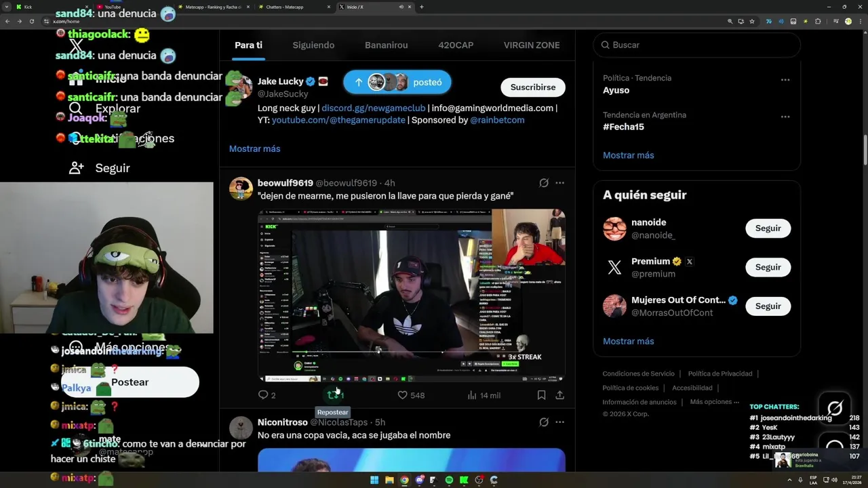Open Mujeres Out Of Cont avatar
868x488 pixels.
pos(614,306)
